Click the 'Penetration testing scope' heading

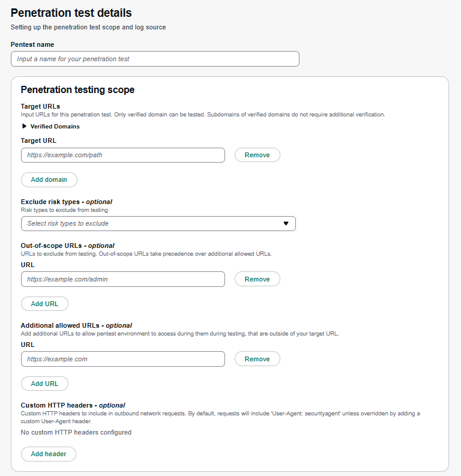tap(77, 90)
